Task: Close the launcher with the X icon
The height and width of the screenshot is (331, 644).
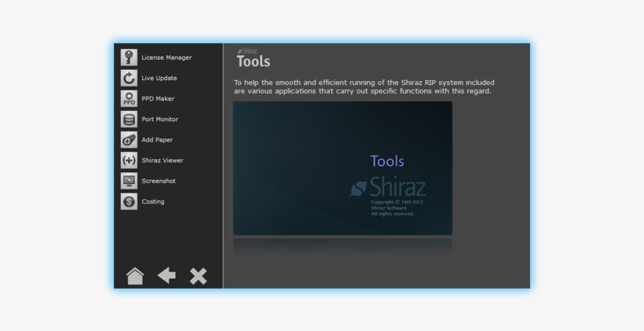Action: (199, 276)
